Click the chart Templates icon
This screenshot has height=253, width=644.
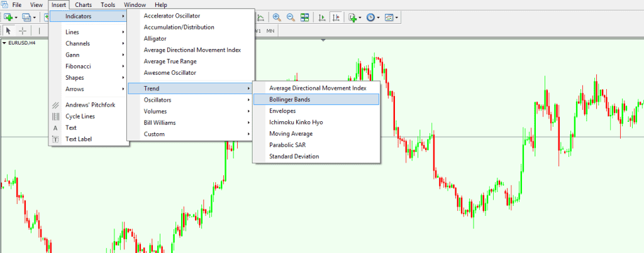[x=389, y=17]
